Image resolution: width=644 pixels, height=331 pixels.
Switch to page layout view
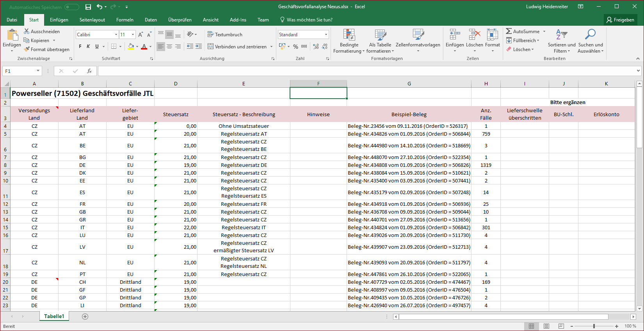coord(546,326)
